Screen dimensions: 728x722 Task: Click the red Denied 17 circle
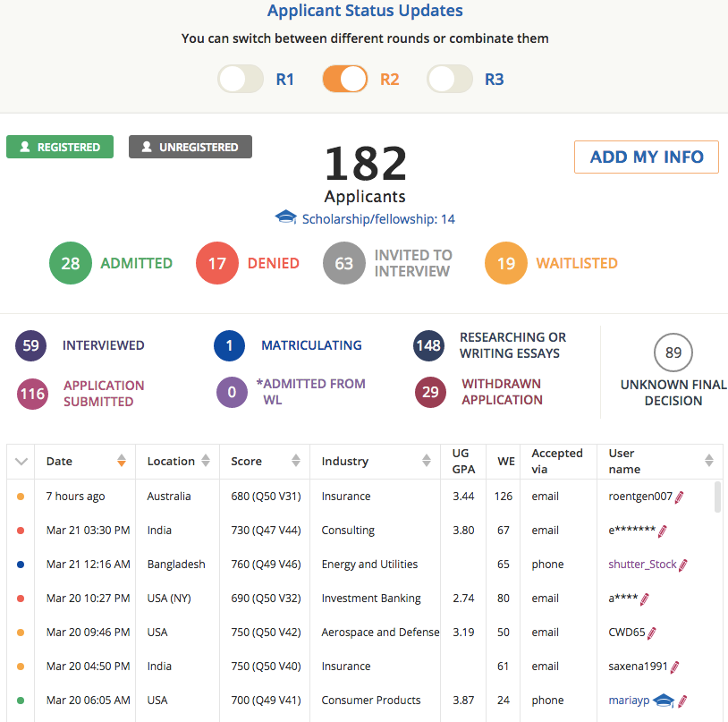[x=219, y=263]
